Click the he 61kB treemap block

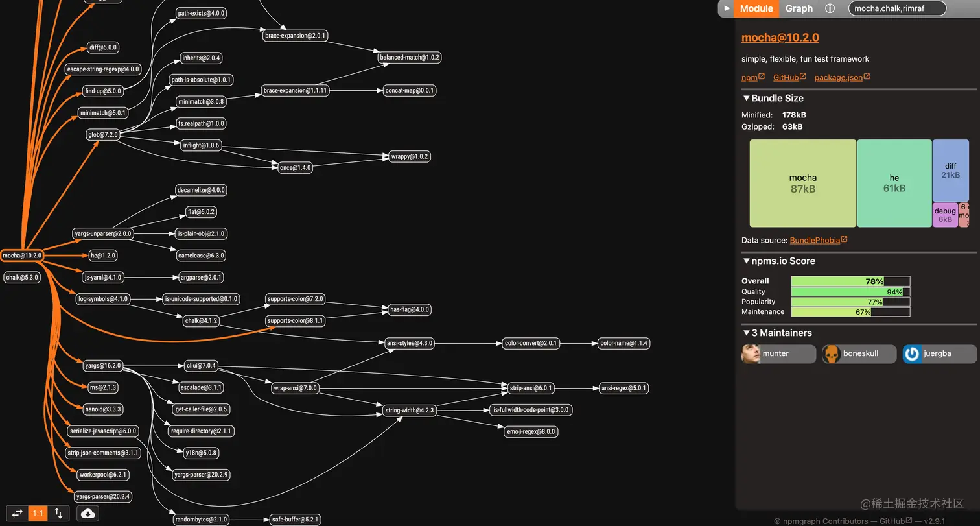[x=894, y=184]
